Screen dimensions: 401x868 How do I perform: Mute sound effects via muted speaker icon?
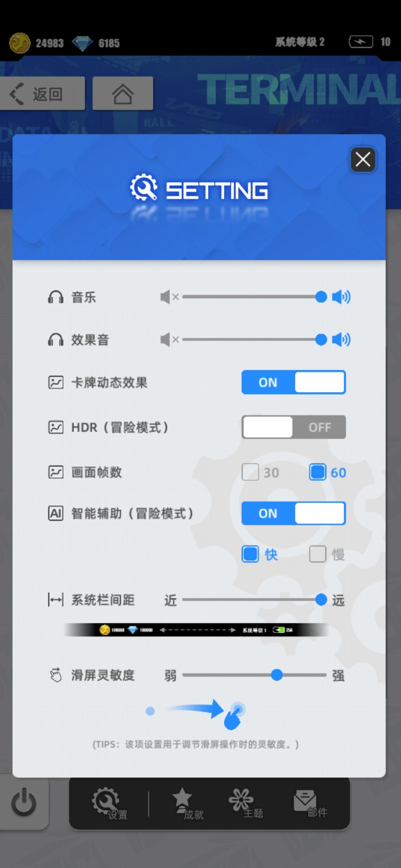(170, 339)
